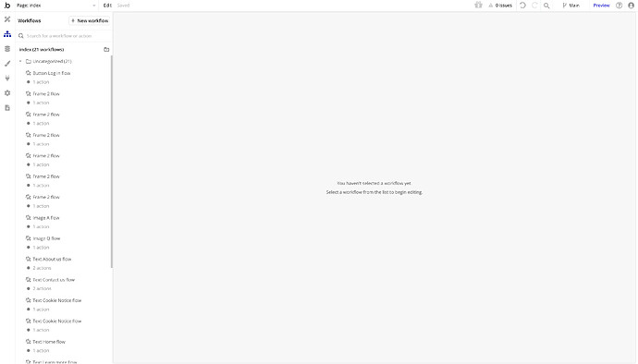Undo the last change

(522, 6)
